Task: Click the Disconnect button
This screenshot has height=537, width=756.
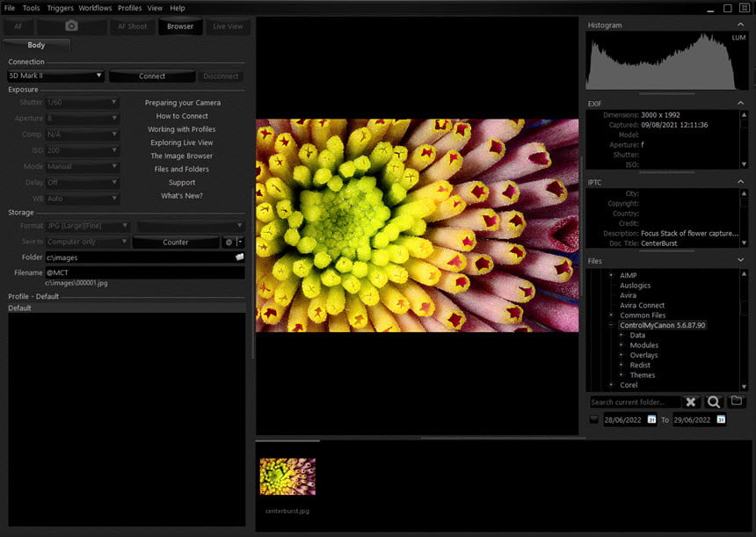Action: click(x=221, y=76)
